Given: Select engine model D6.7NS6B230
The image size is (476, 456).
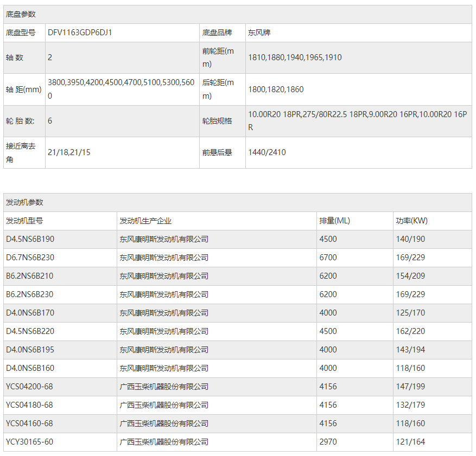Looking at the screenshot, I should pos(30,258).
